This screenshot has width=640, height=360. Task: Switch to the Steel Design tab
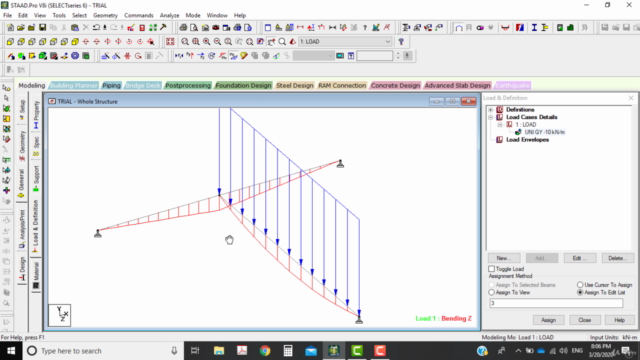coord(295,85)
